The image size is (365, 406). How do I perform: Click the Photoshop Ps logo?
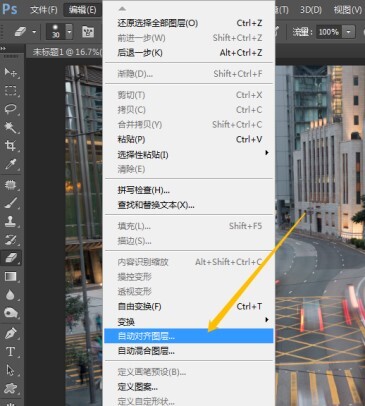[10, 9]
